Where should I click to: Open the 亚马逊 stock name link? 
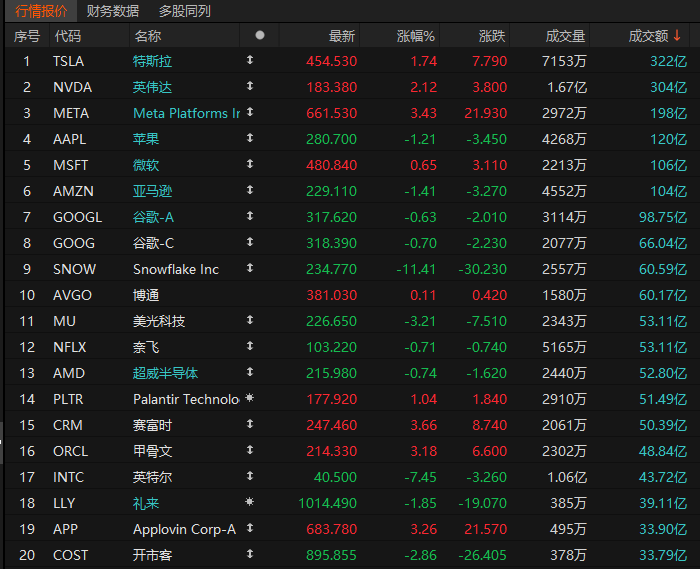click(152, 191)
